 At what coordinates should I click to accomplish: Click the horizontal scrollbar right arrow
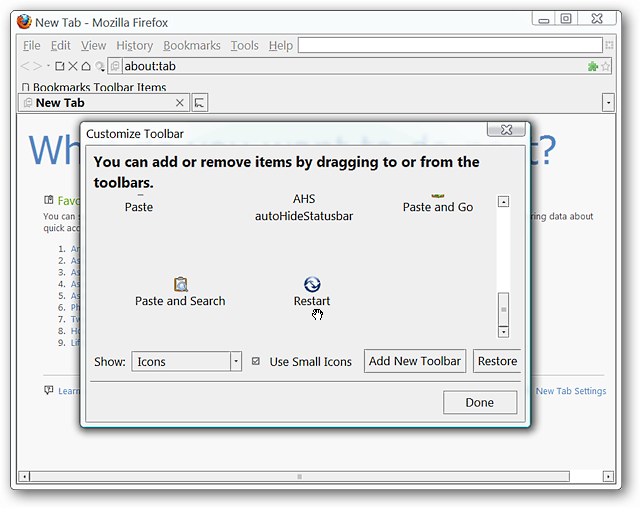608,476
